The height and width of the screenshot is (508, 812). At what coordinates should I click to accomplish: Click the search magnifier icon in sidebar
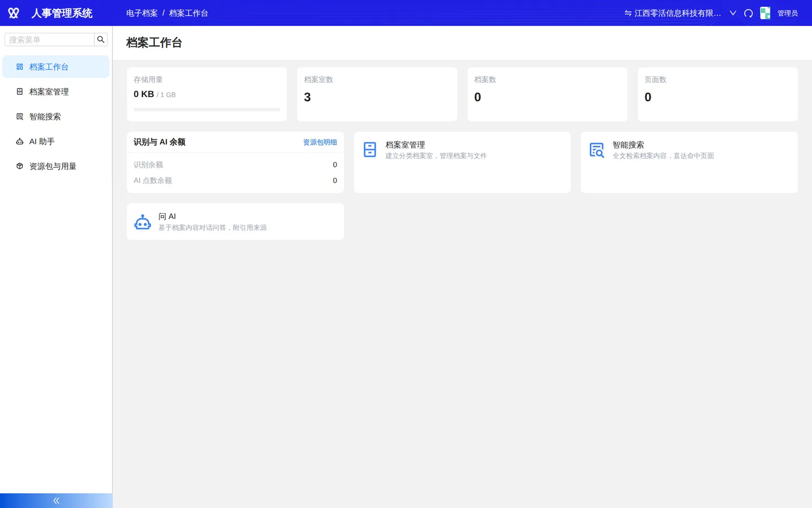[101, 40]
